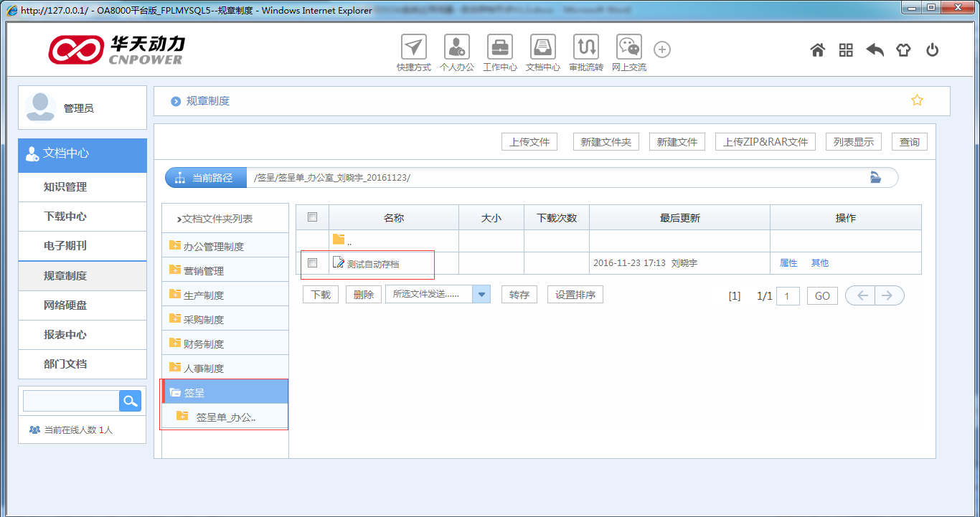The height and width of the screenshot is (517, 980).
Task: Open the 工作中心 briefcase icon
Action: click(x=500, y=48)
